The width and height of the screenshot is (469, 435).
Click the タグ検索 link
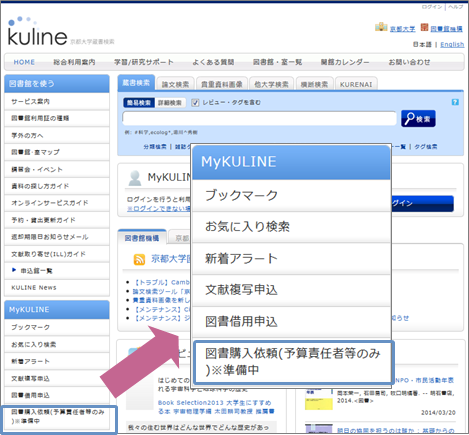pos(426,147)
